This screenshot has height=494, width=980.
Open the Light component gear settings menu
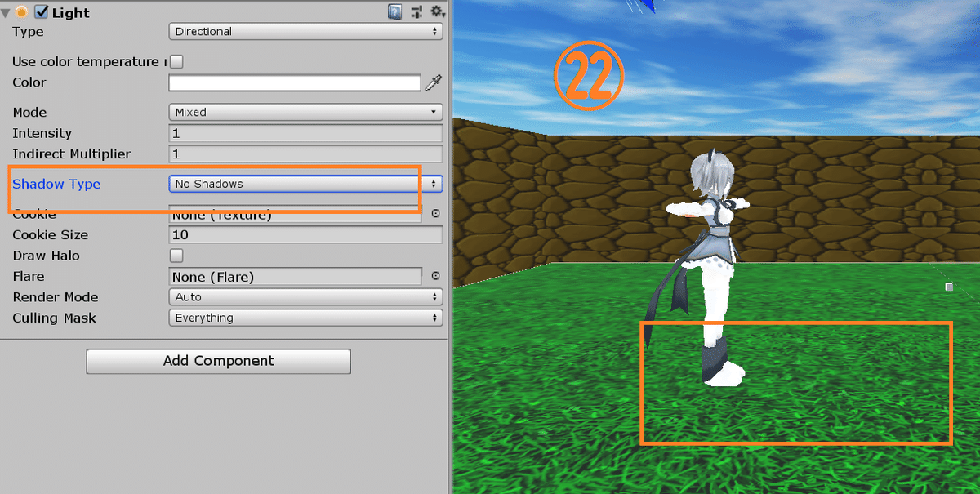(438, 11)
